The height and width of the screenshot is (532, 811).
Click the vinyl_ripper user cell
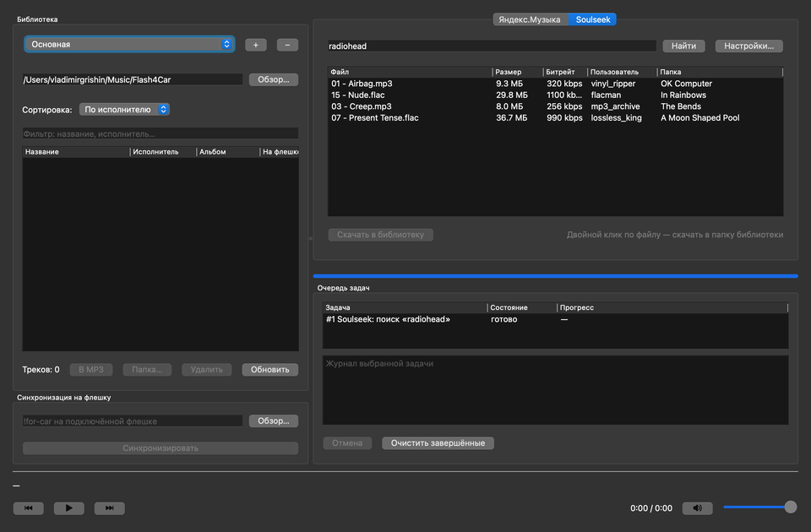[613, 84]
